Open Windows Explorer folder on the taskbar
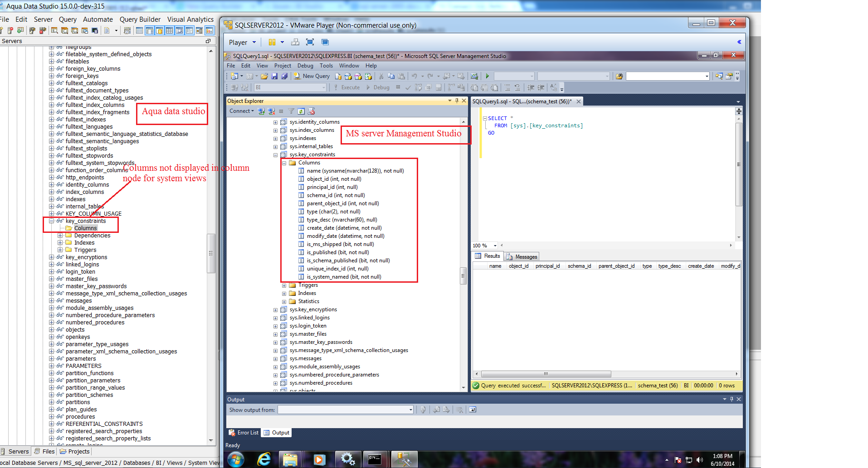This screenshot has width=868, height=468. pyautogui.click(x=290, y=459)
